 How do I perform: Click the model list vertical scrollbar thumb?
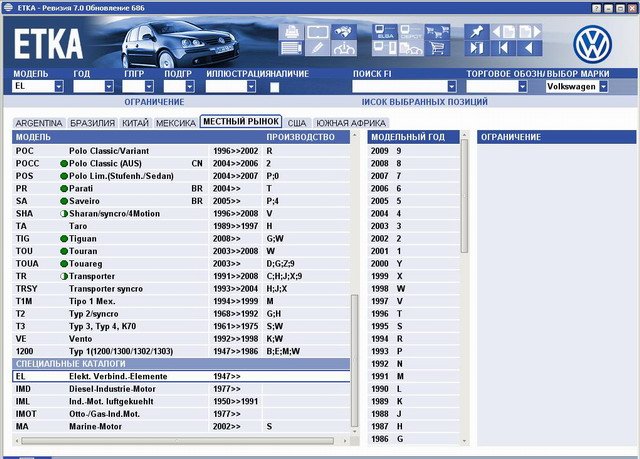point(354,360)
